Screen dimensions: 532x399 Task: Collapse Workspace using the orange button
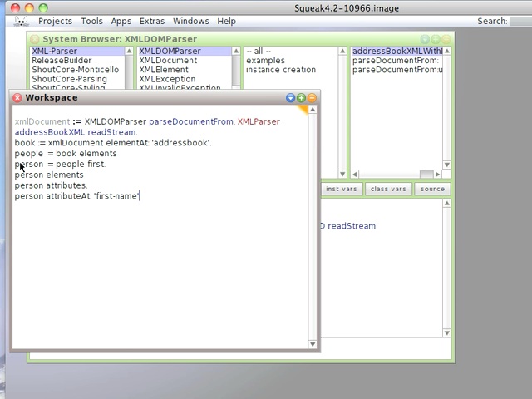[x=312, y=98]
